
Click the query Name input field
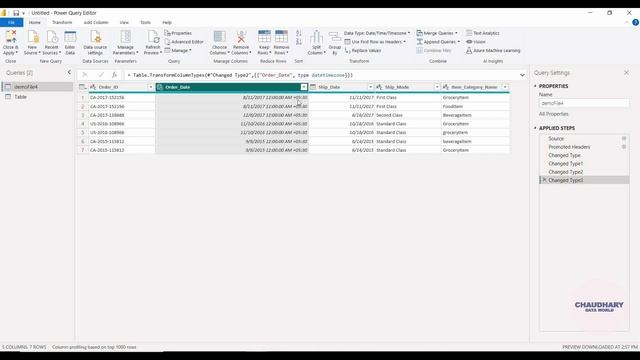(x=584, y=103)
